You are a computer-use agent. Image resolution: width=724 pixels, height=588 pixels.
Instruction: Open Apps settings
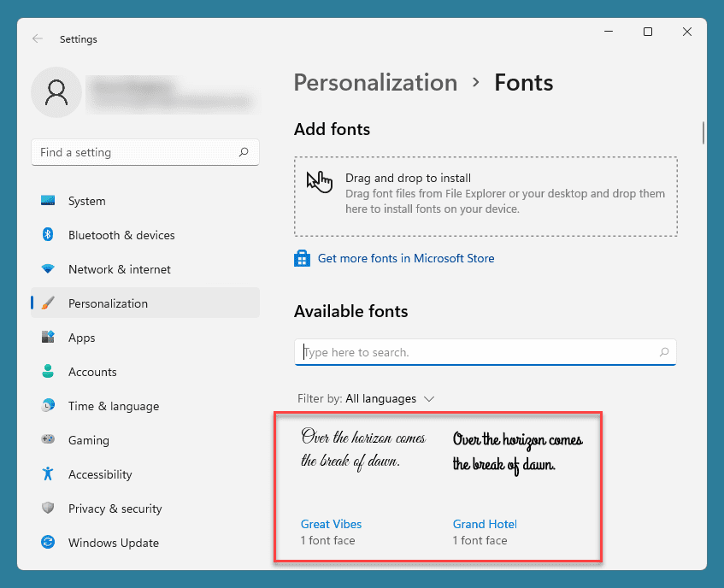click(145, 338)
